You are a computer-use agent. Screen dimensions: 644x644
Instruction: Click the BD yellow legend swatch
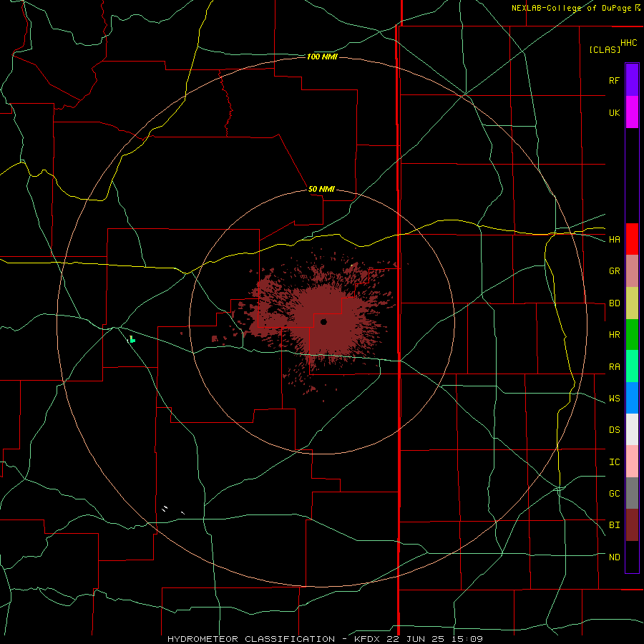click(632, 303)
